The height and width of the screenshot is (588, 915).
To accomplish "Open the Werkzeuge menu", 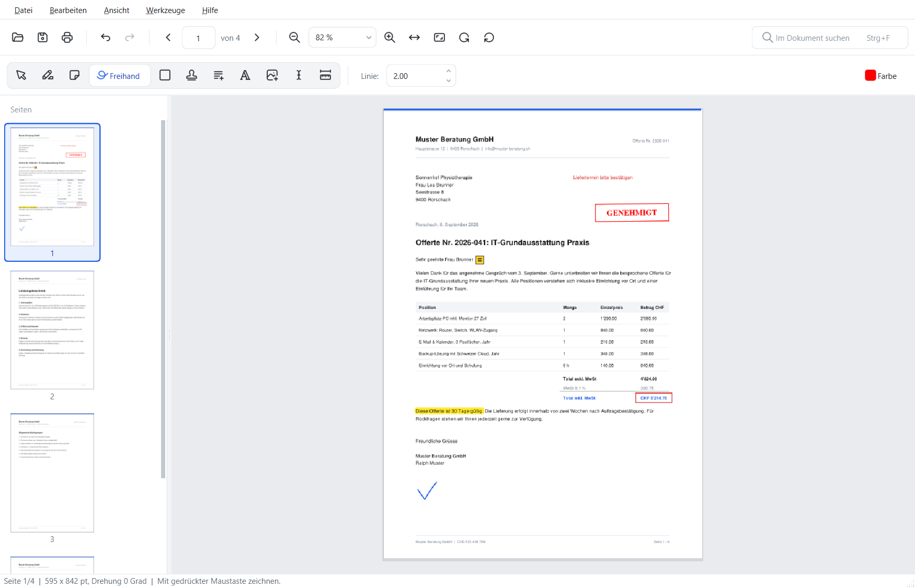I will [x=165, y=10].
